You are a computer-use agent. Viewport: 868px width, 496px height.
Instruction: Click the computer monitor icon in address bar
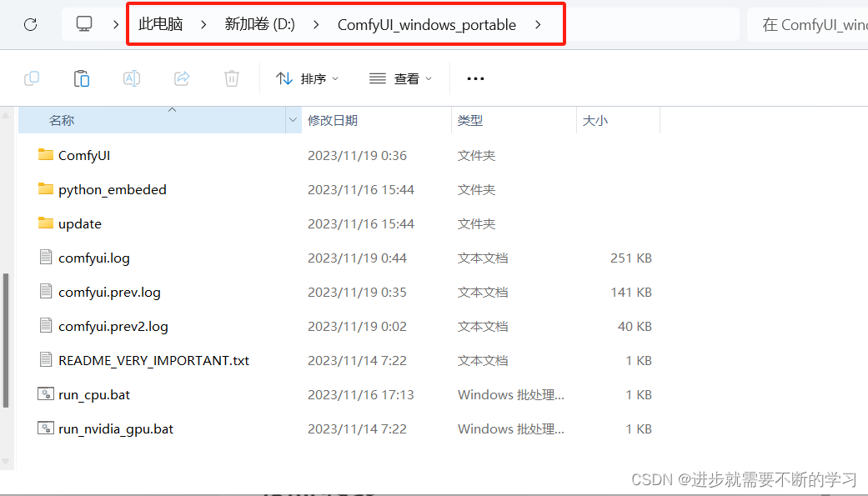point(84,24)
